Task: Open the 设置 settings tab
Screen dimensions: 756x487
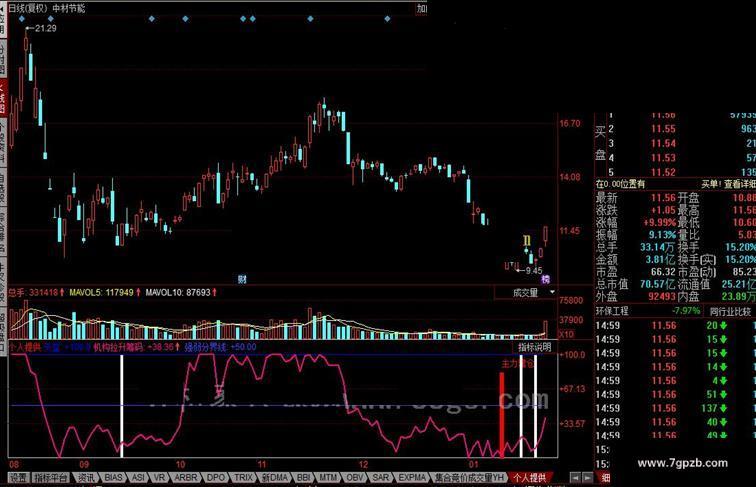Action: [19, 477]
